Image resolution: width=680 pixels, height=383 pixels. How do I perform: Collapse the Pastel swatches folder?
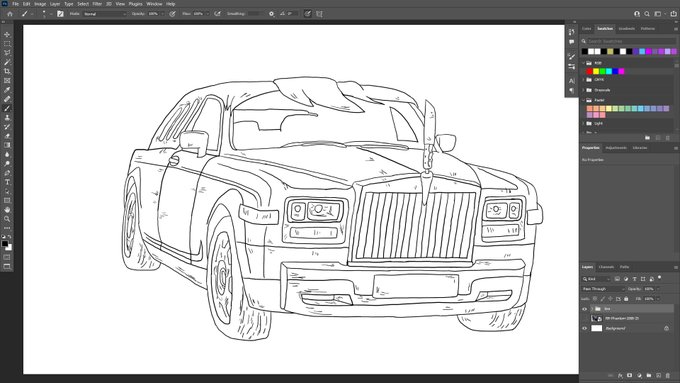584,100
